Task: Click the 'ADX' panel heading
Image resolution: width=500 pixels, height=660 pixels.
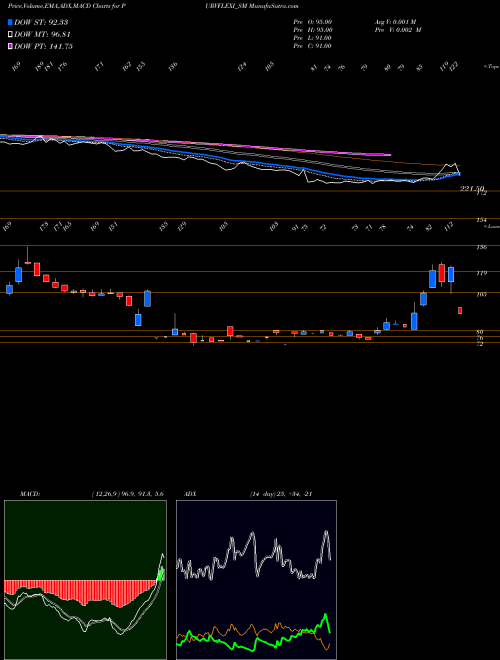Action: point(189,494)
